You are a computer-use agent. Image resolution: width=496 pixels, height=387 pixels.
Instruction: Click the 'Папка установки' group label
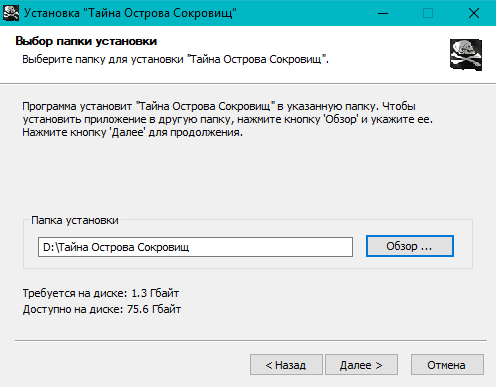pos(75,220)
